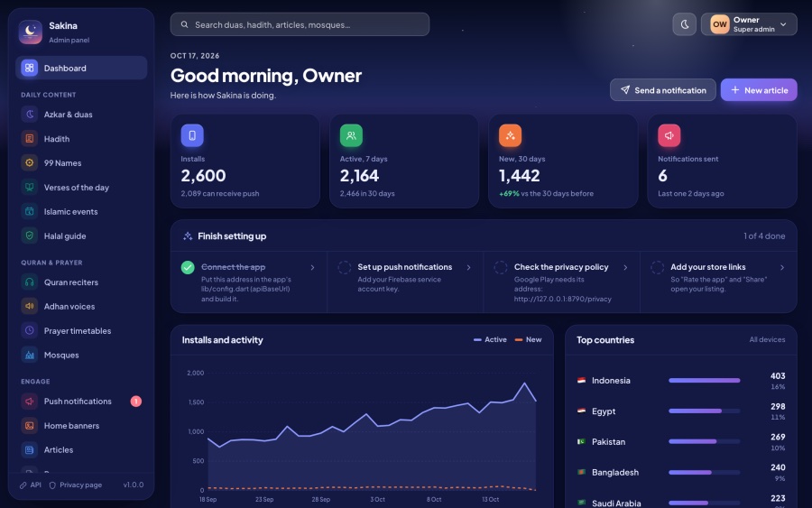Click the Hadith book icon
Image resolution: width=812 pixels, height=508 pixels.
[30, 138]
